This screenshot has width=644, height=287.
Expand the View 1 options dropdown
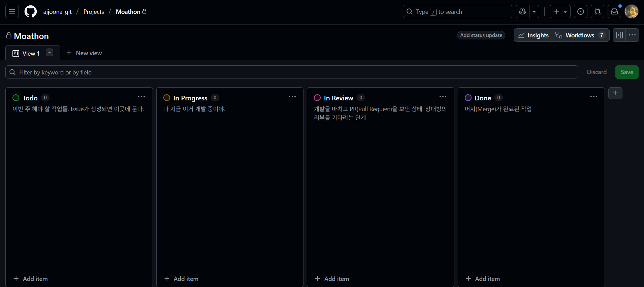pos(50,53)
